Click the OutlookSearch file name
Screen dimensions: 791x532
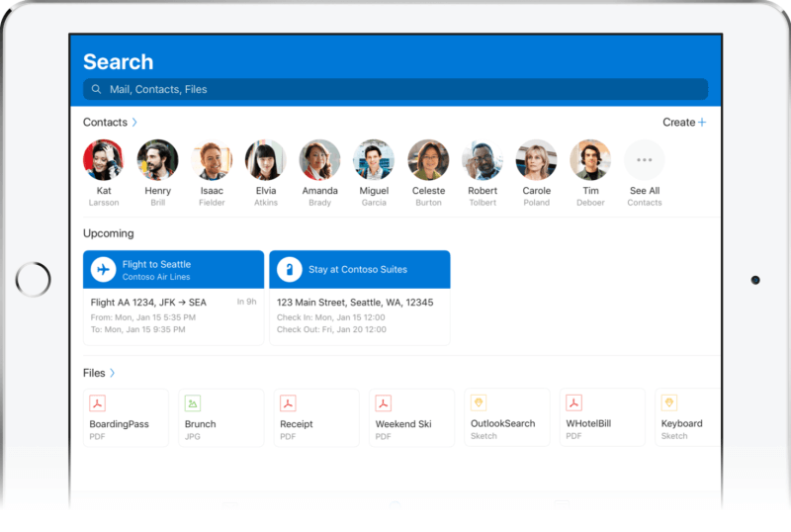pyautogui.click(x=503, y=423)
